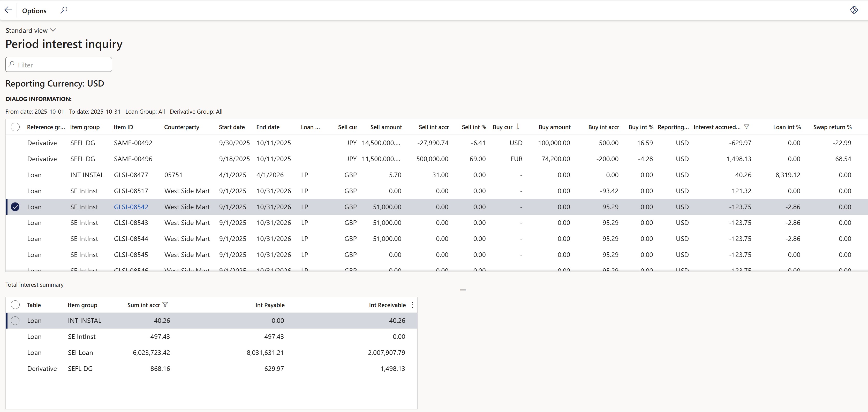Image resolution: width=868 pixels, height=412 pixels.
Task: Open the Reference group column header menu
Action: coord(46,127)
